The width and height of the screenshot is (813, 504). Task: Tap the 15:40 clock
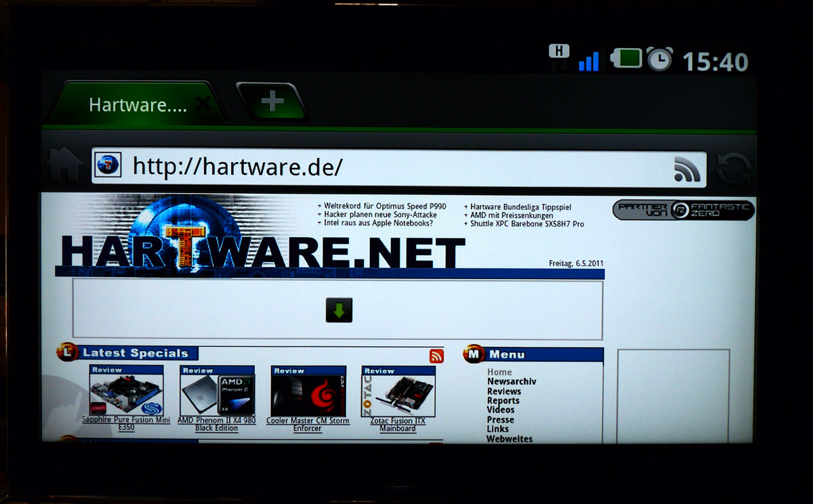[715, 62]
